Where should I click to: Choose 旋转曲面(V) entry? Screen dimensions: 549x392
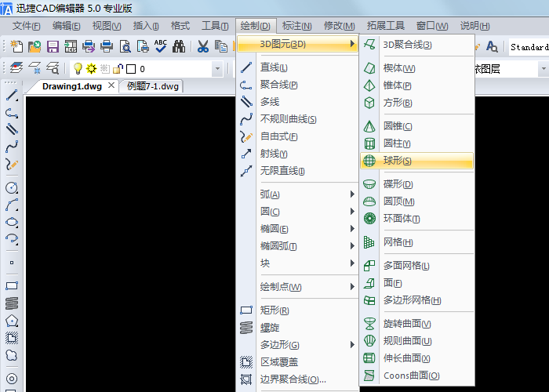coord(416,324)
